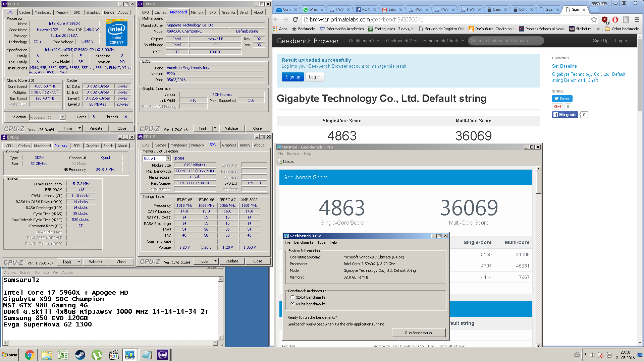The height and width of the screenshot is (362, 644).
Task: Click Geekbench window vertical scrollbar thumb
Action: (x=538, y=182)
